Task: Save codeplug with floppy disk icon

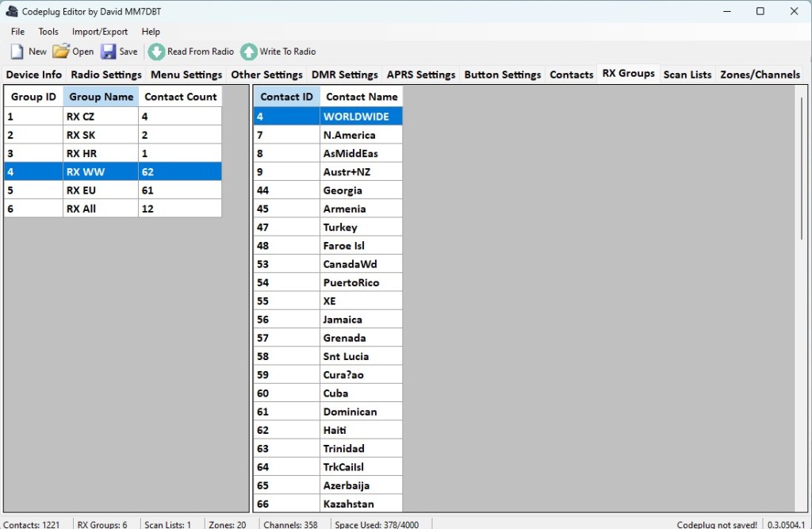Action: click(x=109, y=52)
